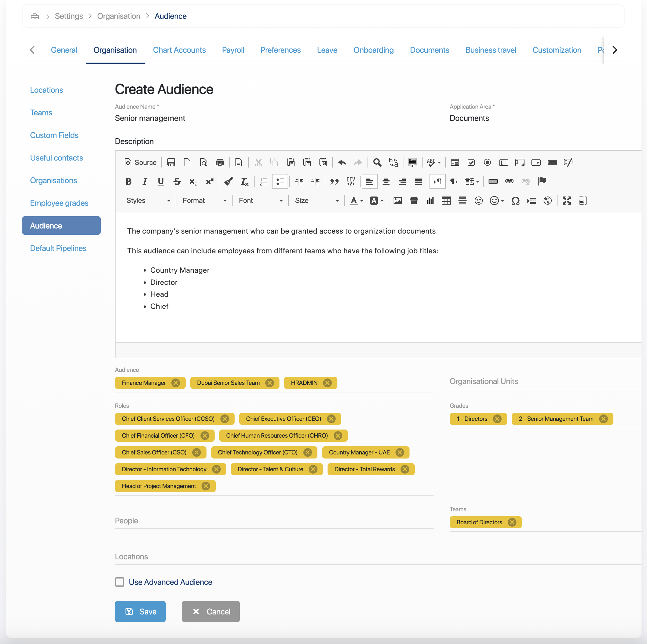The width and height of the screenshot is (647, 644).
Task: Switch to the Chart Accounts tab
Action: 180,50
